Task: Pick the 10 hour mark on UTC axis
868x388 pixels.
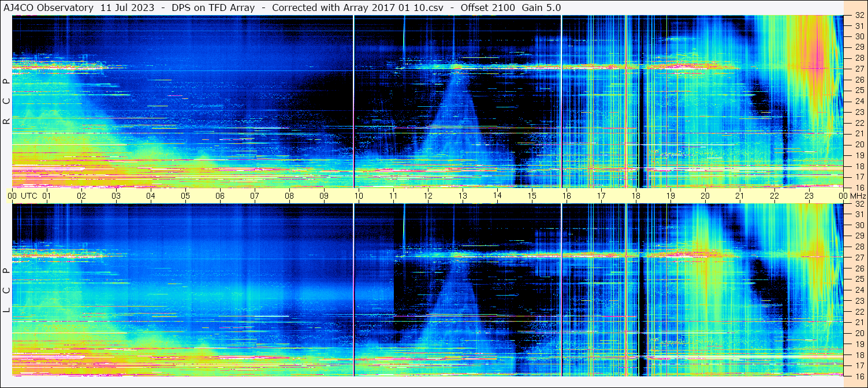Action: click(x=359, y=196)
